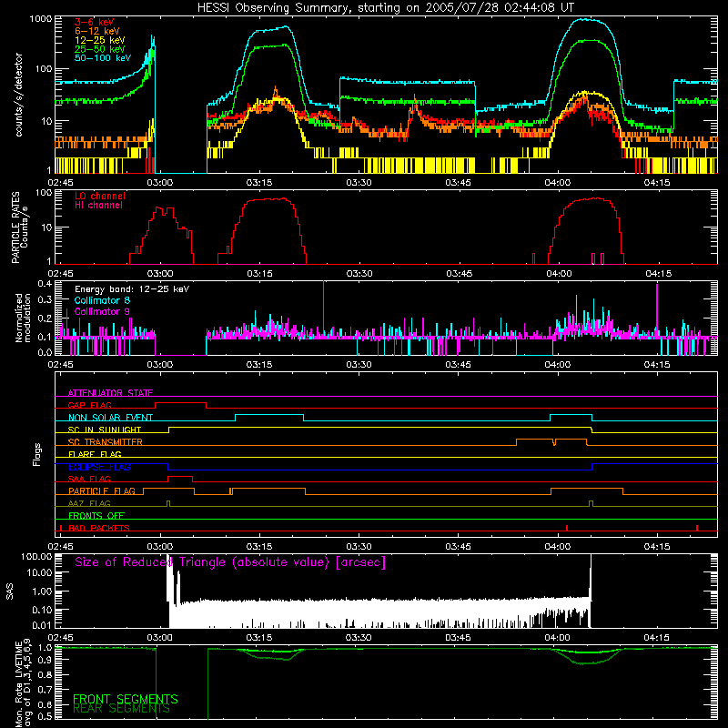Click the 0.01 tick on SAS plot
728x728 pixels.
pyautogui.click(x=42, y=625)
